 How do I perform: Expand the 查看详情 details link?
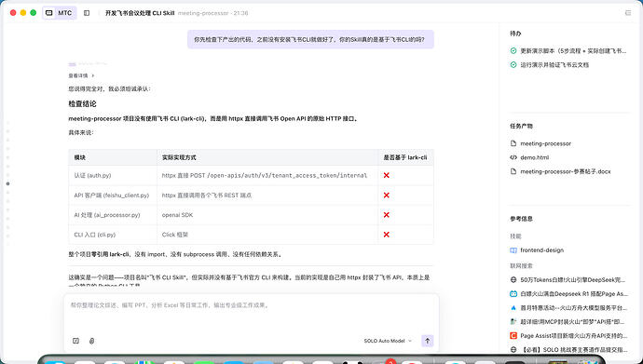click(x=81, y=75)
